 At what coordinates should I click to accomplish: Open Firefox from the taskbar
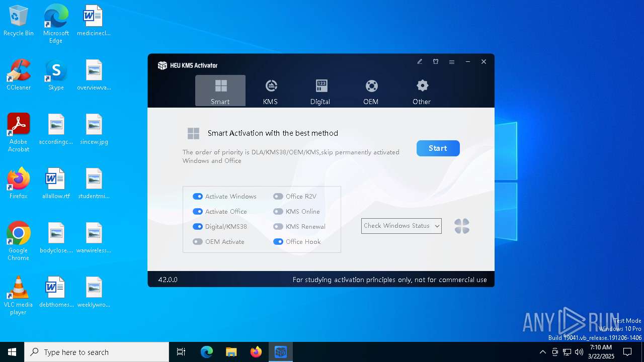click(x=256, y=352)
